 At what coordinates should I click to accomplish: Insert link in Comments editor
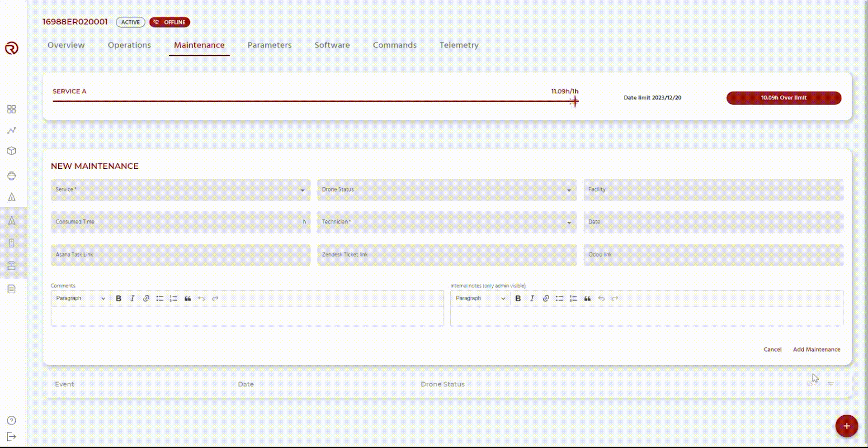pos(146,298)
